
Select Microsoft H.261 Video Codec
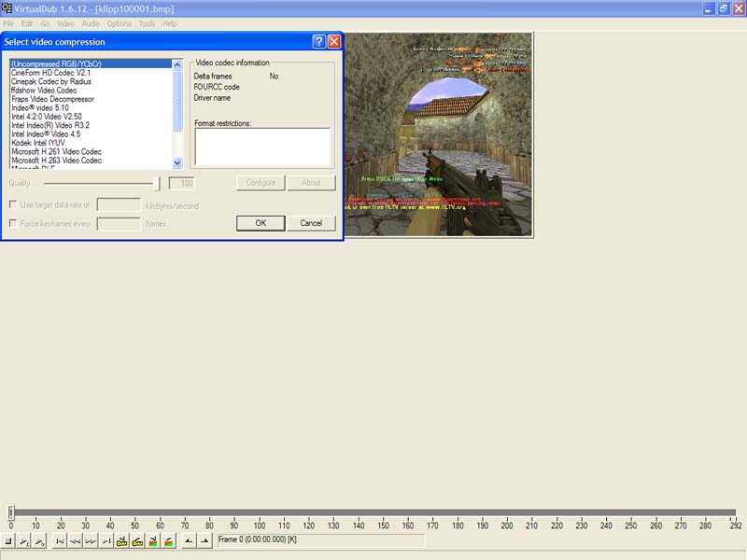pos(91,151)
